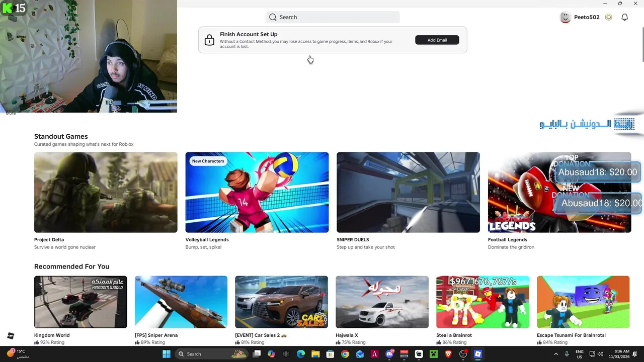Click the 'Bump, set, spike!' tagline
Image resolution: width=644 pixels, height=362 pixels.
click(203, 247)
